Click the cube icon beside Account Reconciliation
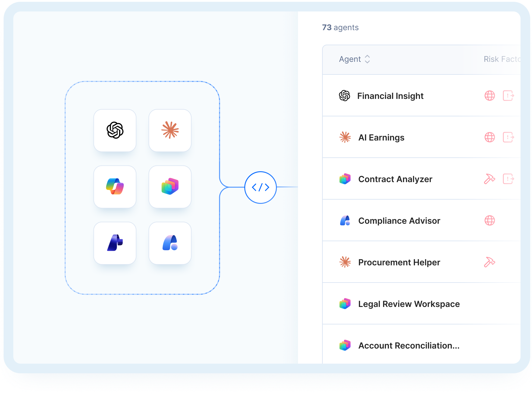Screen dimensions: 532x398 click(x=345, y=345)
